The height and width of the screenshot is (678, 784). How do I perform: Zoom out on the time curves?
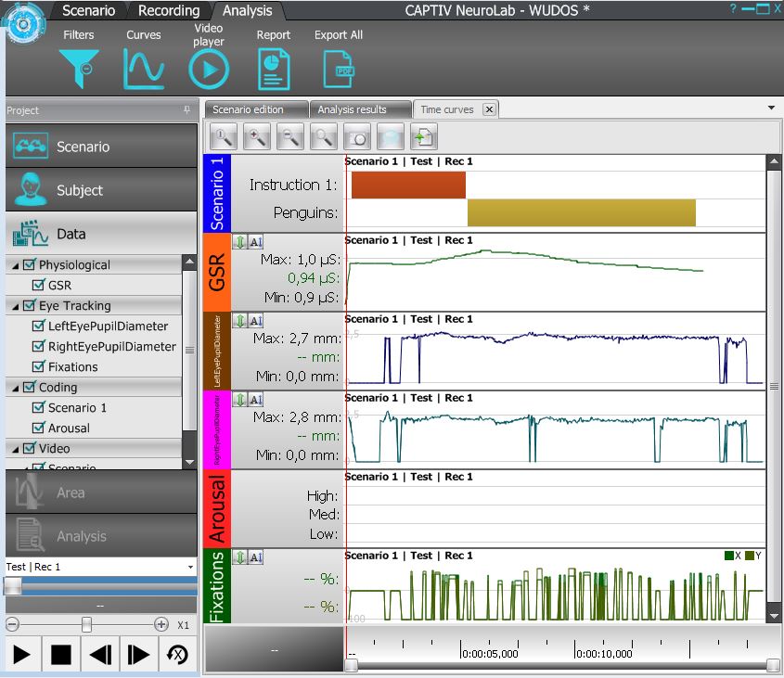pos(290,136)
